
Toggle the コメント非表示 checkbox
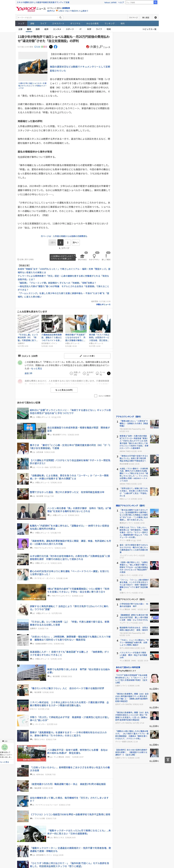(x=96, y=396)
